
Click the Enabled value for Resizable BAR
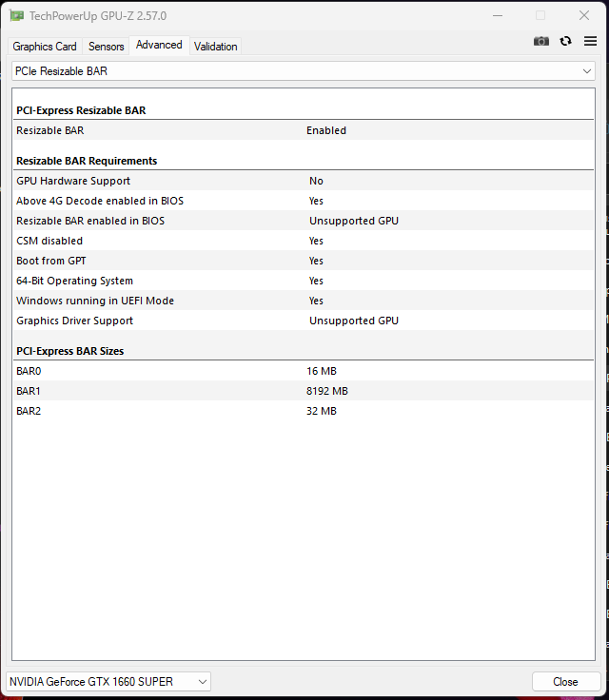pyautogui.click(x=326, y=130)
